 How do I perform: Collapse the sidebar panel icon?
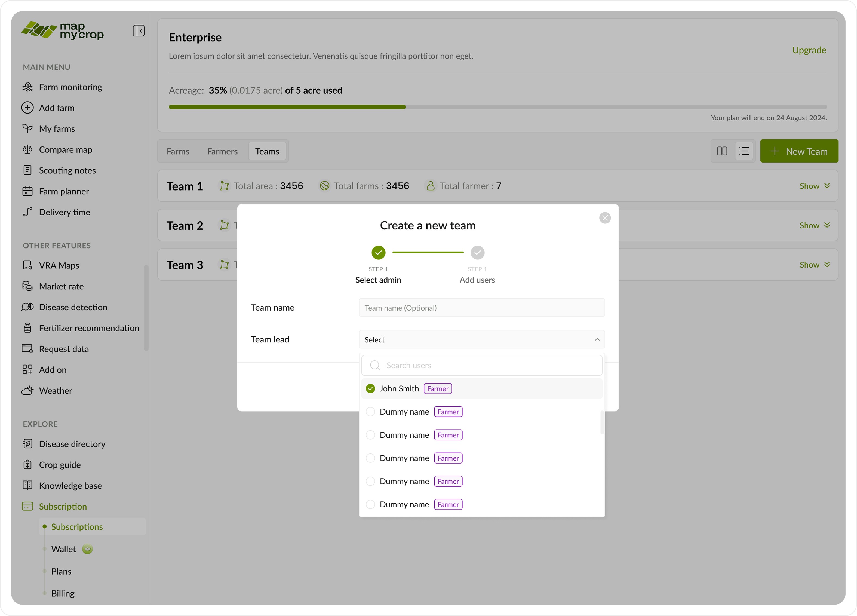point(138,30)
